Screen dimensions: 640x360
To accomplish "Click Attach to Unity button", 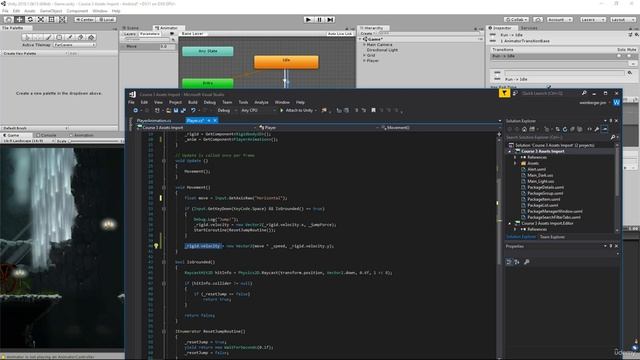I will pos(298,111).
